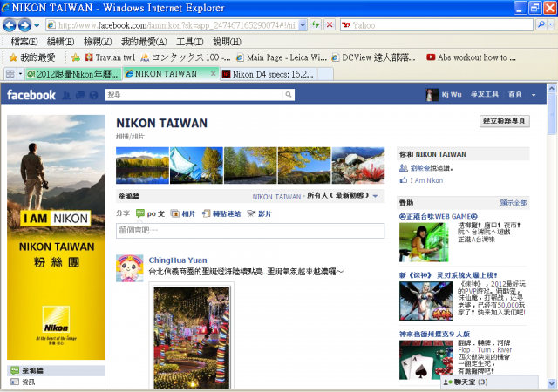Refresh the page with the green arrows icon
The width and height of the screenshot is (558, 392).
tap(316, 25)
